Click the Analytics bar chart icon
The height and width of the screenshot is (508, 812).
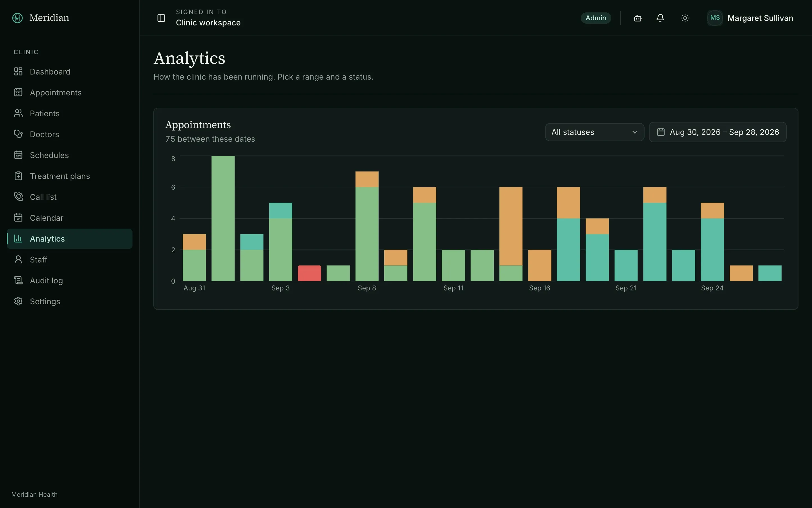[x=18, y=238]
